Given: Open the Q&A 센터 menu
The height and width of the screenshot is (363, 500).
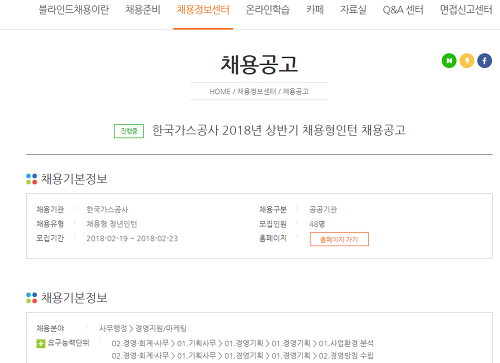Looking at the screenshot, I should 403,10.
